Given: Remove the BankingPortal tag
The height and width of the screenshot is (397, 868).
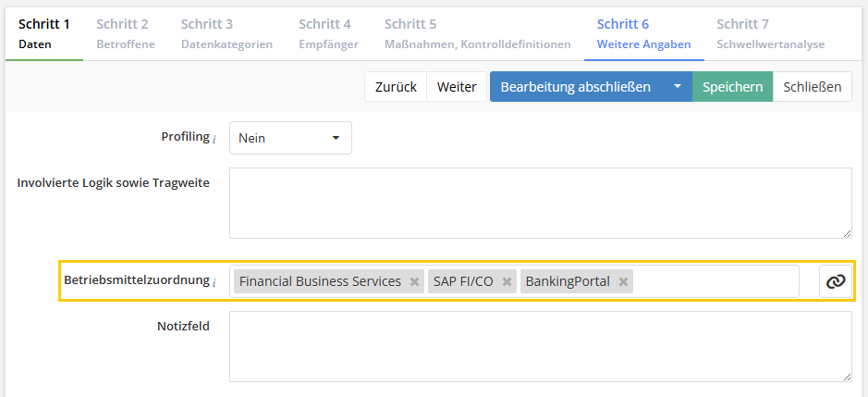Looking at the screenshot, I should tap(624, 282).
